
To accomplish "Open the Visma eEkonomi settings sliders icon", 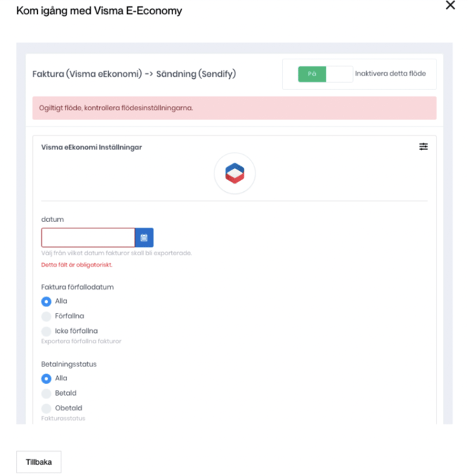I will point(423,147).
